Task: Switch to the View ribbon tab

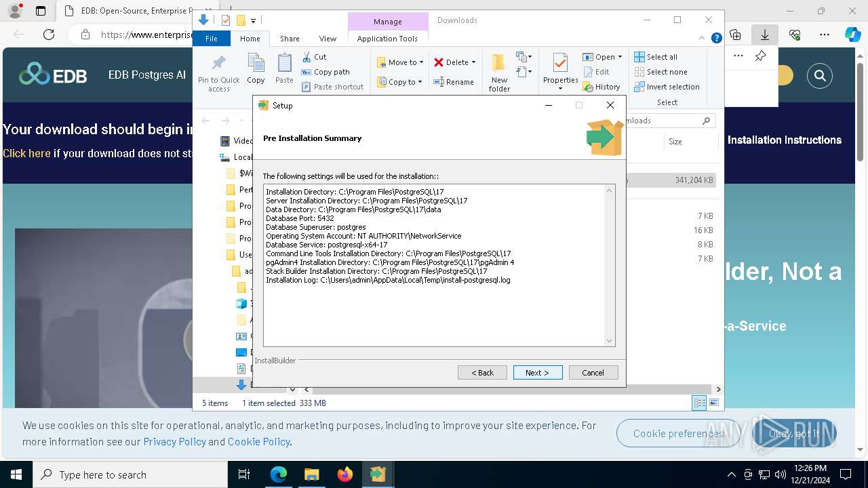Action: 328,39
